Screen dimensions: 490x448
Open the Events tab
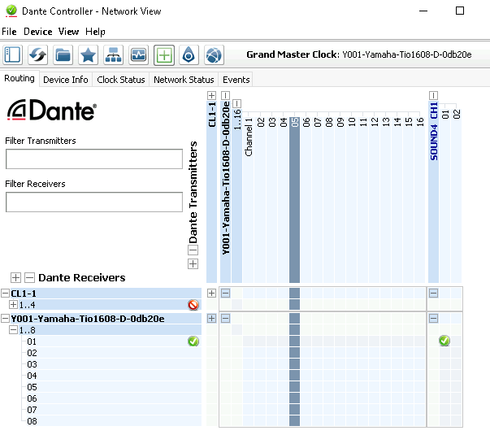pos(236,80)
